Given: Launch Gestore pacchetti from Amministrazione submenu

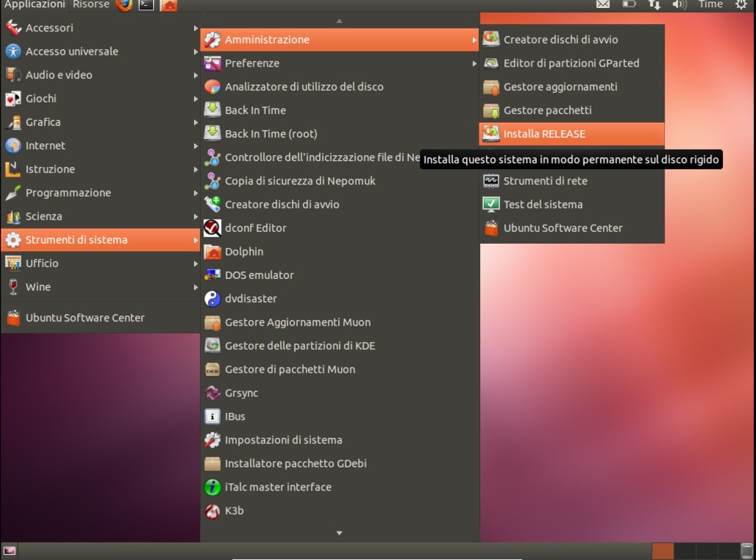Looking at the screenshot, I should point(572,111).
